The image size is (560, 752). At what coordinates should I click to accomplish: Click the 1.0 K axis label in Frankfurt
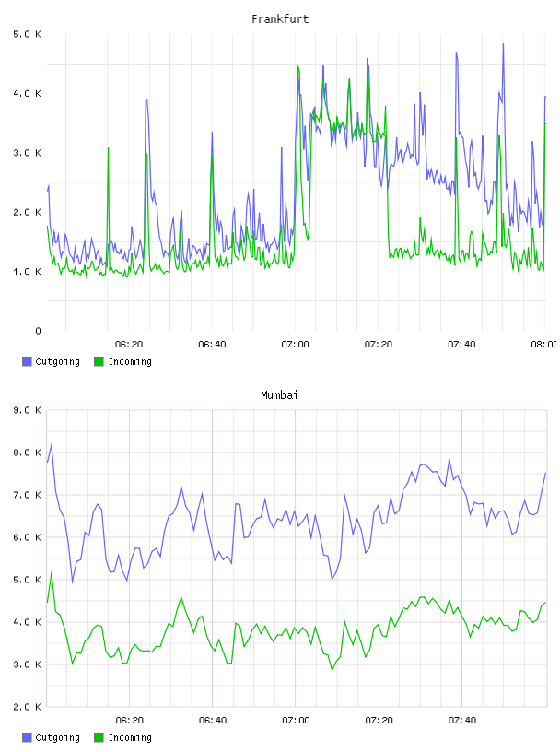click(x=27, y=272)
